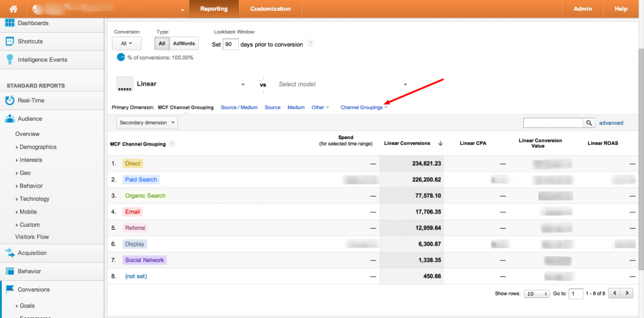Click the Paid Search channel label
The height and width of the screenshot is (318, 644).
[x=141, y=179]
